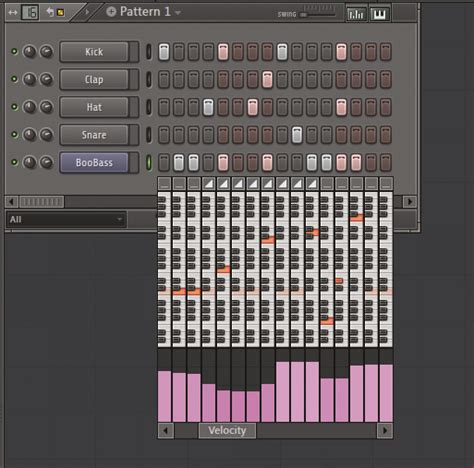Click the BooBass channel pan knob
The width and height of the screenshot is (474, 468).
tap(30, 162)
